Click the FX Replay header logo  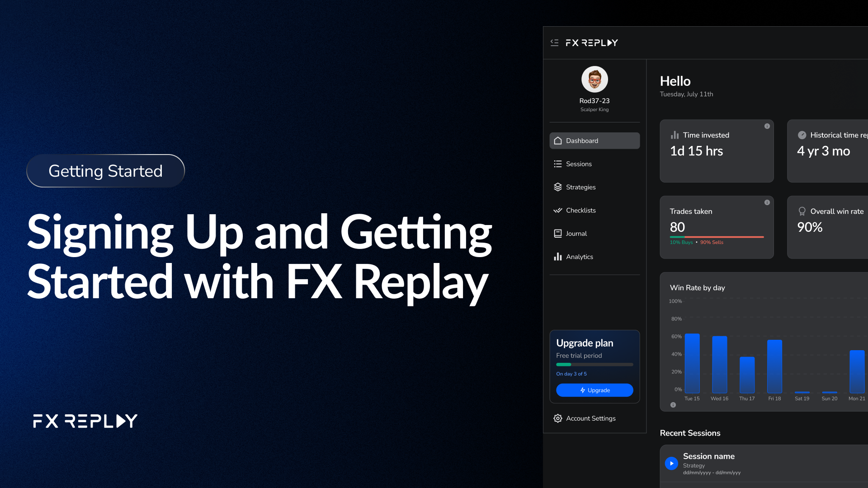(x=591, y=42)
